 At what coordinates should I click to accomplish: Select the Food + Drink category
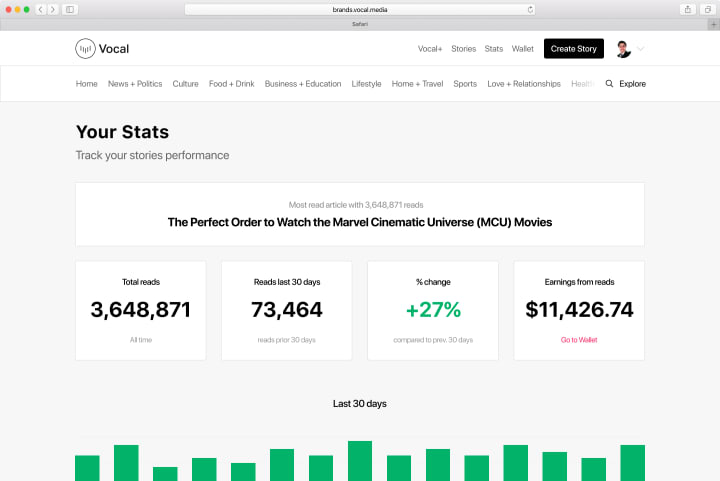click(231, 84)
